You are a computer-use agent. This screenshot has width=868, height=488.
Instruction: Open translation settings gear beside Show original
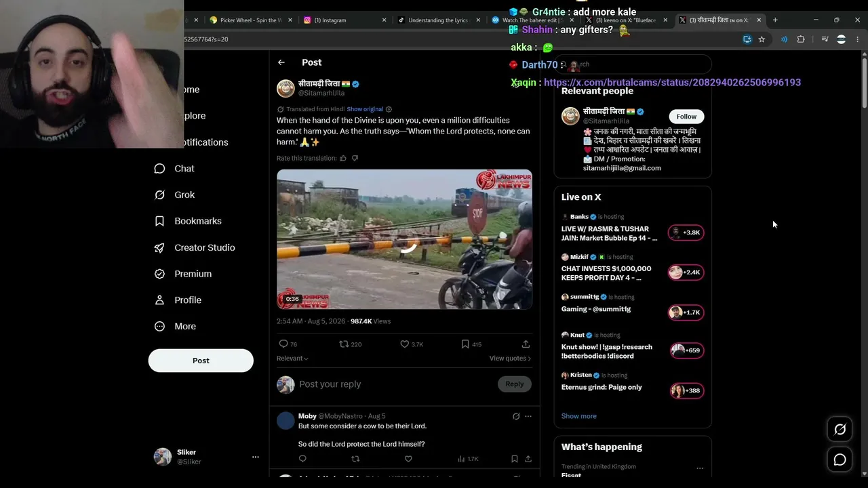(389, 109)
